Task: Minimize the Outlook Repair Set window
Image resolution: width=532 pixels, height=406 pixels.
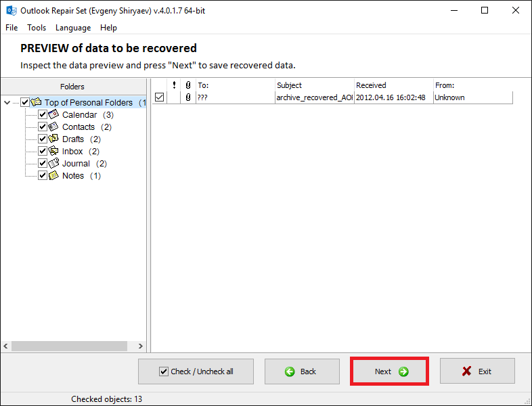Action: coord(454,11)
